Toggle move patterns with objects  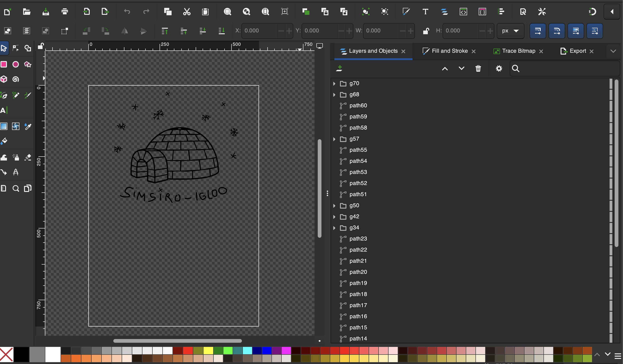click(x=595, y=31)
